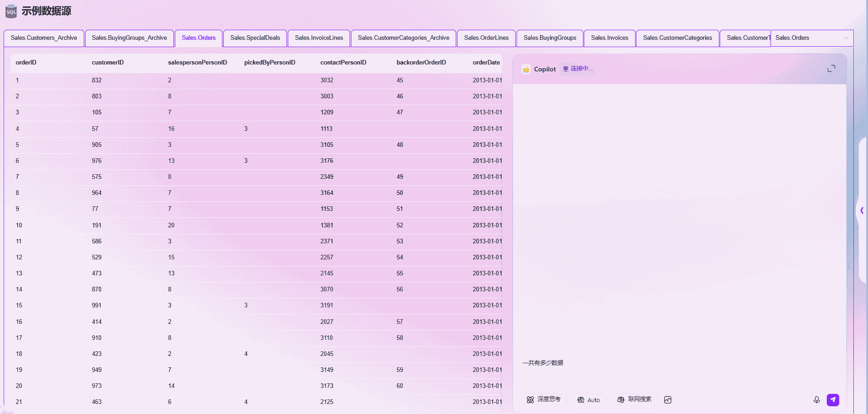This screenshot has height=414, width=868.
Task: Click the connecting status 连接中
Action: (x=577, y=69)
